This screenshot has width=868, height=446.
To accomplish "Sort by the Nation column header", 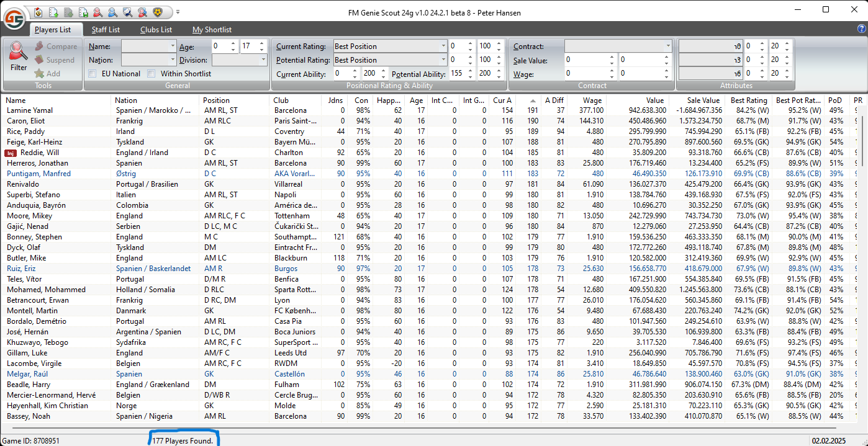I will coord(156,100).
